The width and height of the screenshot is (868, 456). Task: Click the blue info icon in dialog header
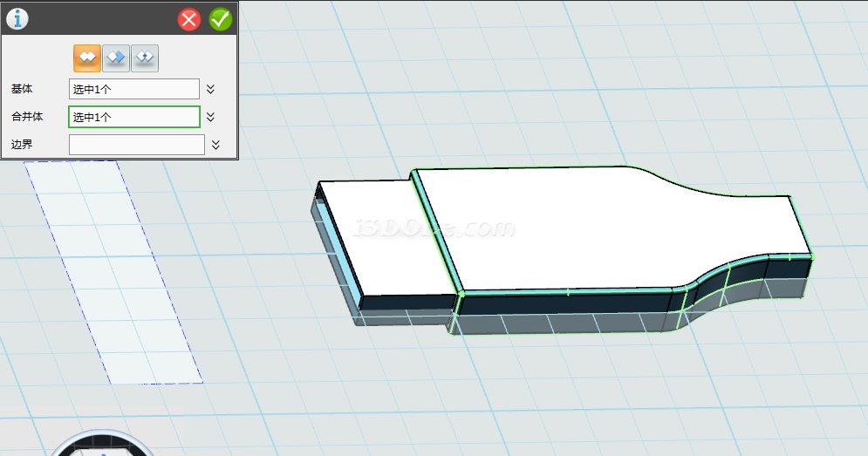(17, 18)
